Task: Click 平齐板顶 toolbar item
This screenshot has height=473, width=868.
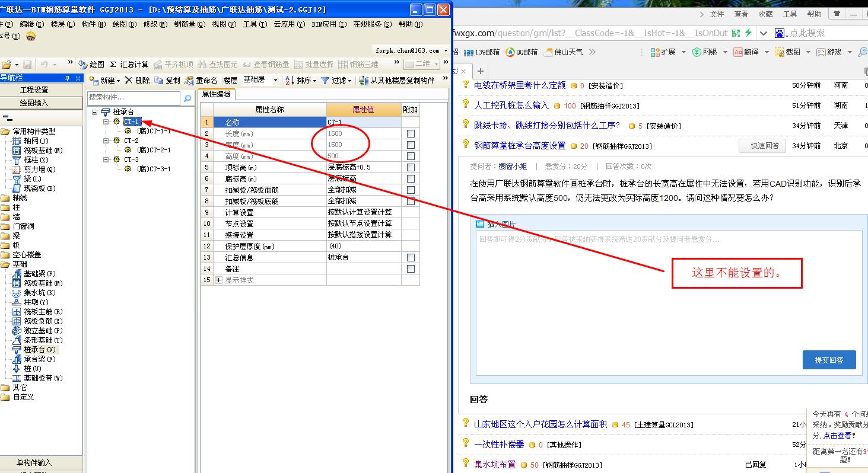Action: 174,64
